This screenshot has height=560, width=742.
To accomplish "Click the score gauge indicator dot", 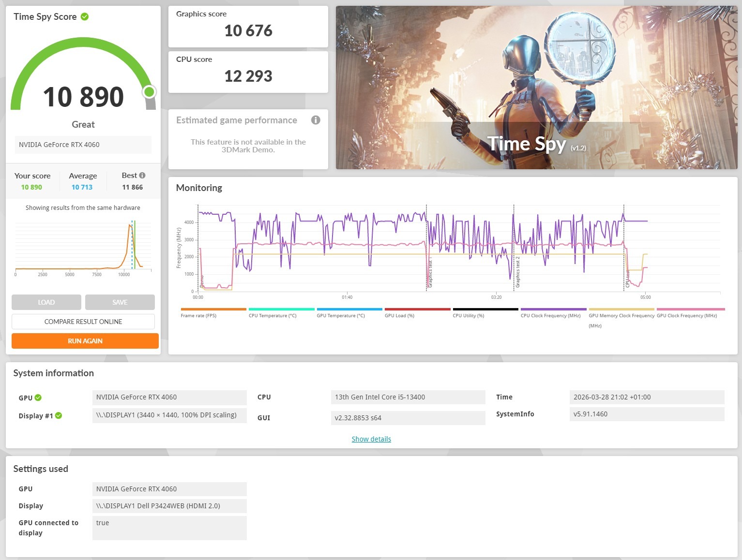I will (150, 91).
